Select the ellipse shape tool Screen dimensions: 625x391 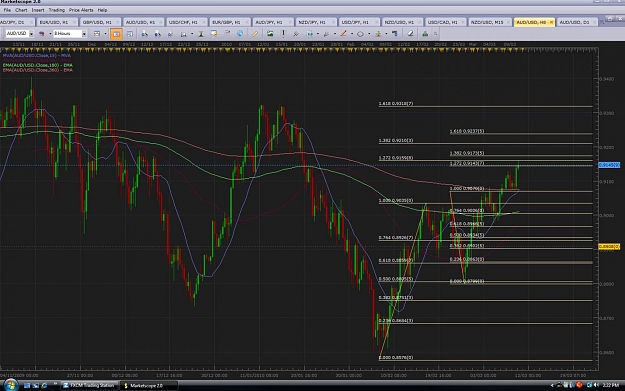click(360, 34)
